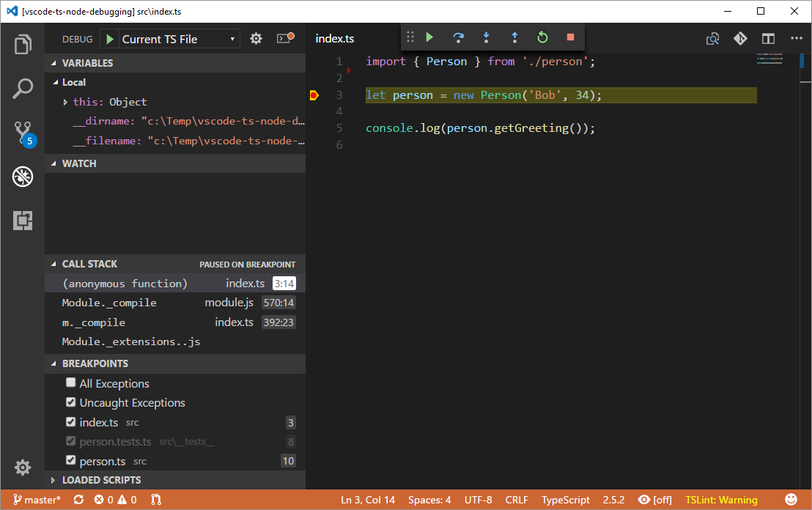Open launch.json with the gear icon
The image size is (812, 510).
(x=256, y=39)
